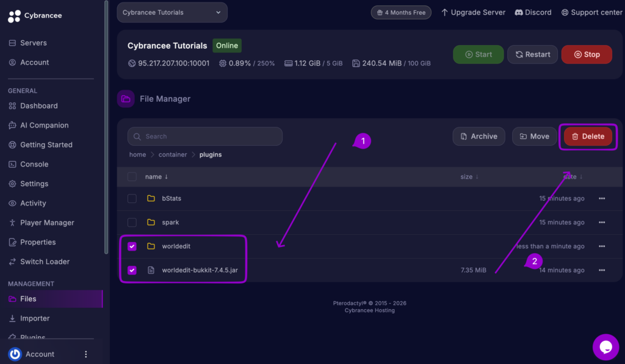Open more options for bStats row
The image size is (625, 364).
coord(602,198)
